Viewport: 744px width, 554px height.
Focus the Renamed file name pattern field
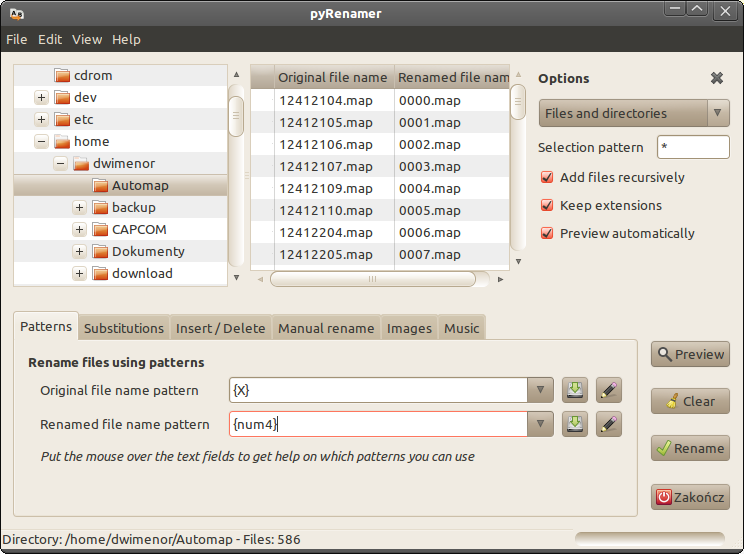point(378,424)
